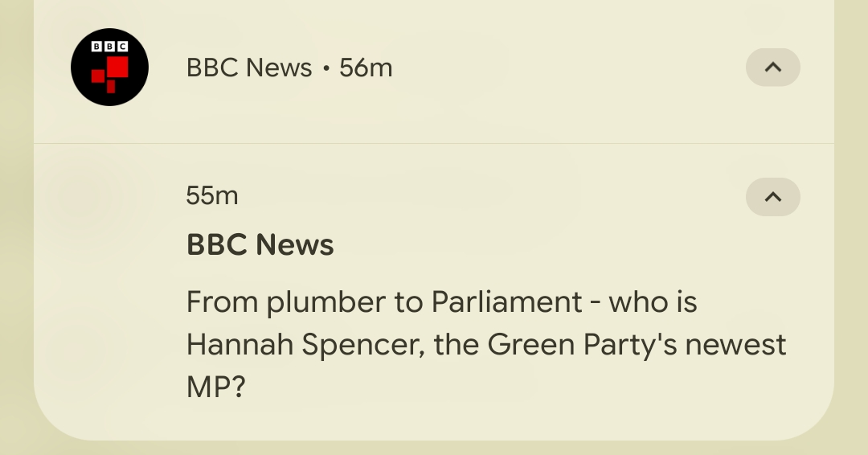Click the white BBC letters in logo
This screenshot has width=868, height=455.
click(109, 47)
